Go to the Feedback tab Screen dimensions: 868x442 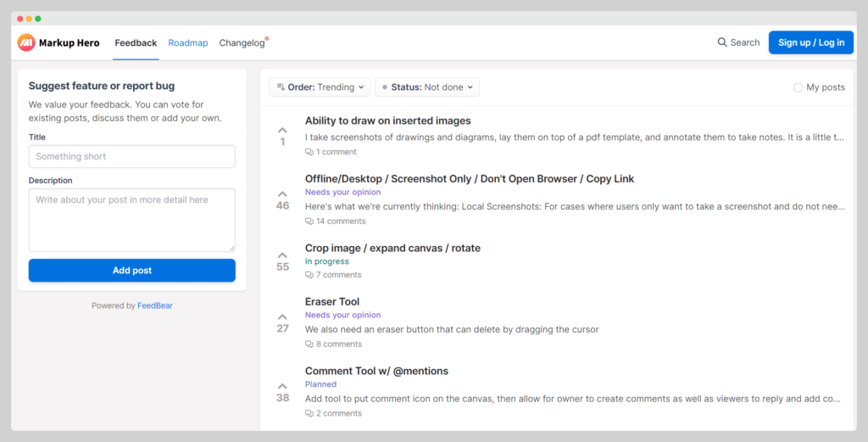click(136, 42)
